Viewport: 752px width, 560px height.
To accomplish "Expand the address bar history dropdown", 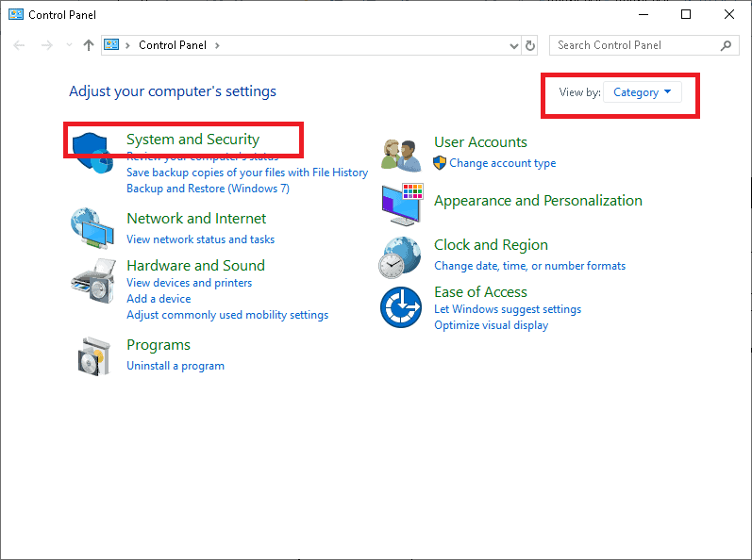I will coord(513,46).
